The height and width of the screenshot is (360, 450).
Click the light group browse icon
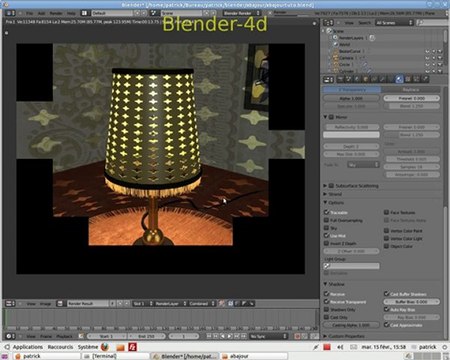point(327,266)
